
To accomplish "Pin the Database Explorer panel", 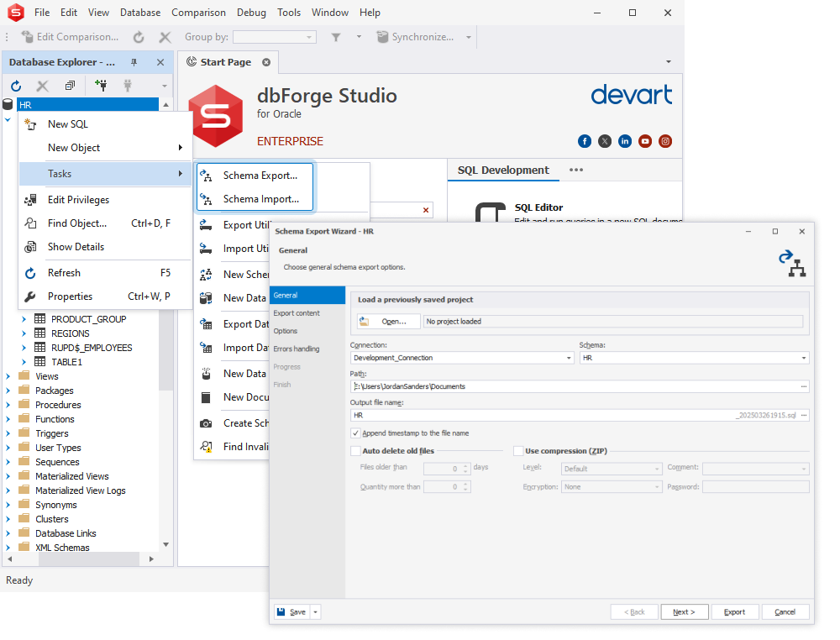I will click(134, 62).
